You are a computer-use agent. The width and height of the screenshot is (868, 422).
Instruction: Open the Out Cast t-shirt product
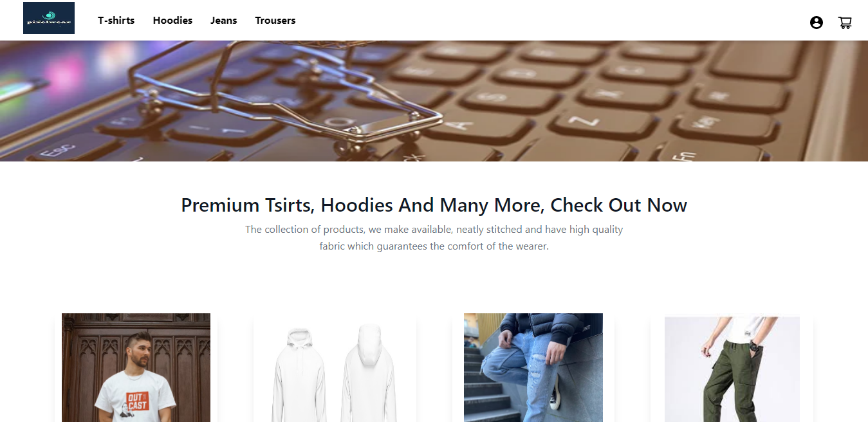pos(136,368)
